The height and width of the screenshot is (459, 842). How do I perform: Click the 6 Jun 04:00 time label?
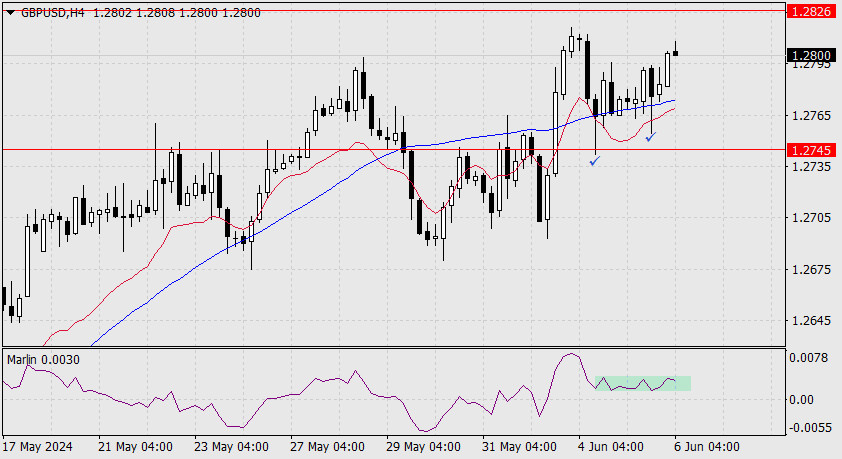pyautogui.click(x=707, y=447)
